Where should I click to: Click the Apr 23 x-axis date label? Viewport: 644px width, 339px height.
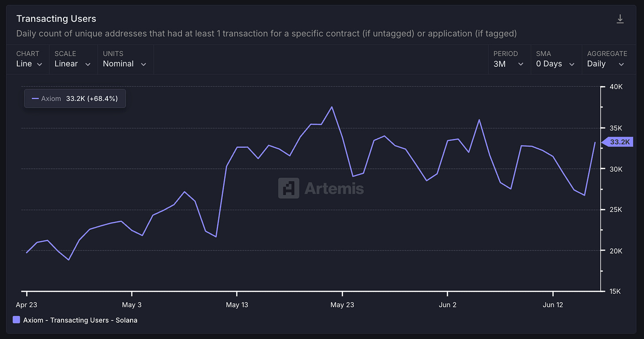pos(27,305)
